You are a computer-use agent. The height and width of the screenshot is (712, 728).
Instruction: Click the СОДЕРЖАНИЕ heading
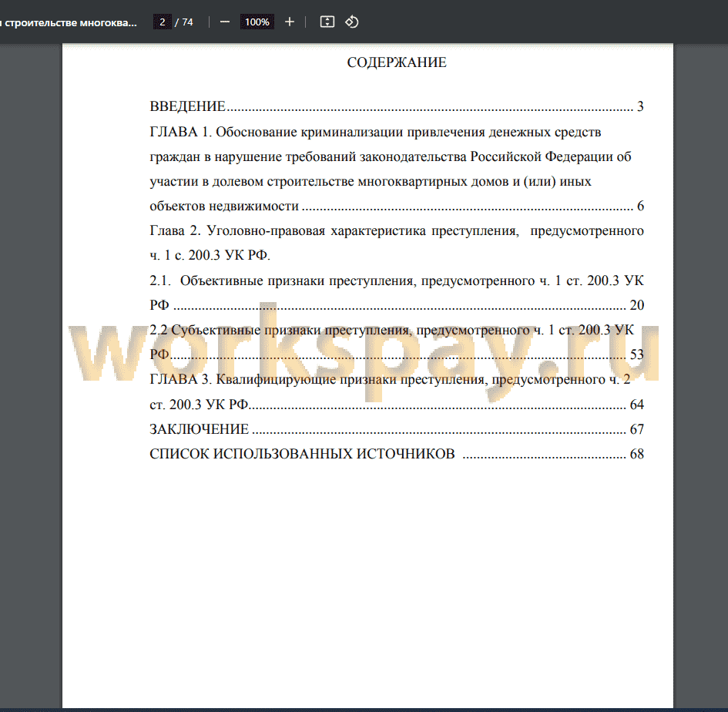tap(397, 62)
